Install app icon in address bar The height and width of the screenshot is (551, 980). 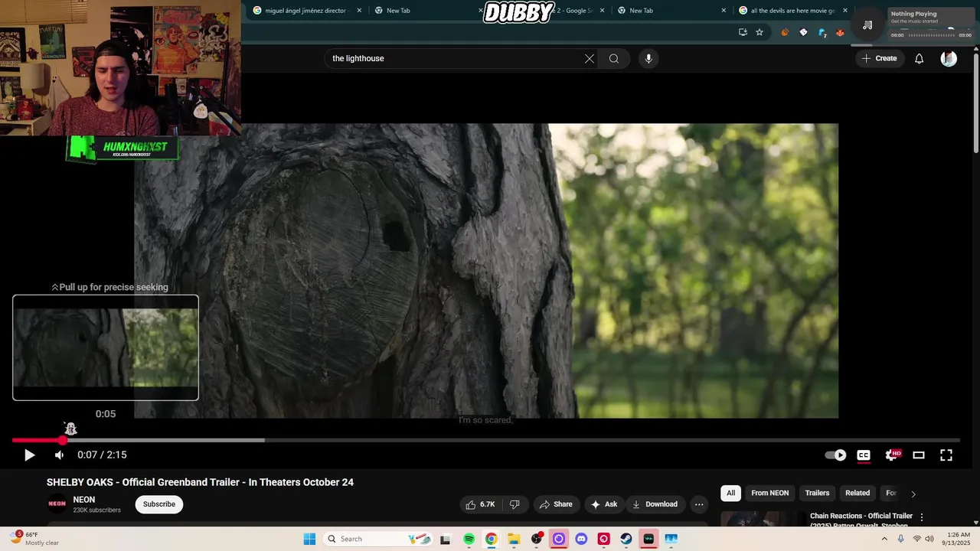click(743, 32)
